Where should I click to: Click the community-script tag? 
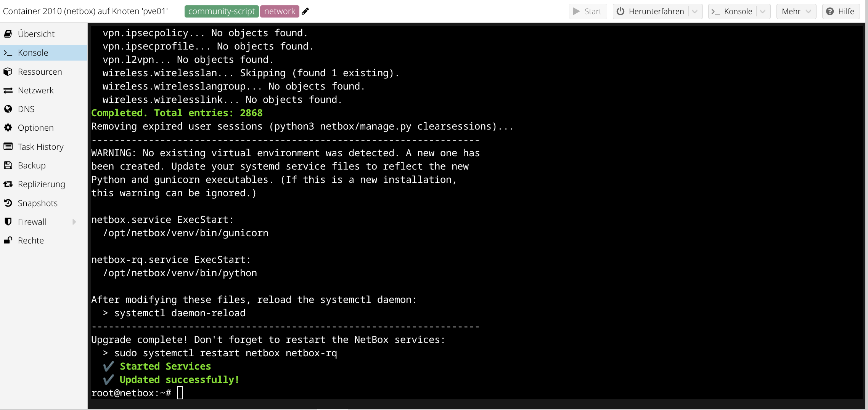tap(222, 11)
